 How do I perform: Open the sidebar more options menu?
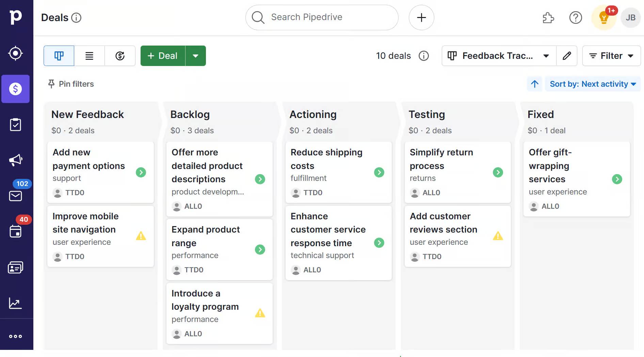coord(16,336)
